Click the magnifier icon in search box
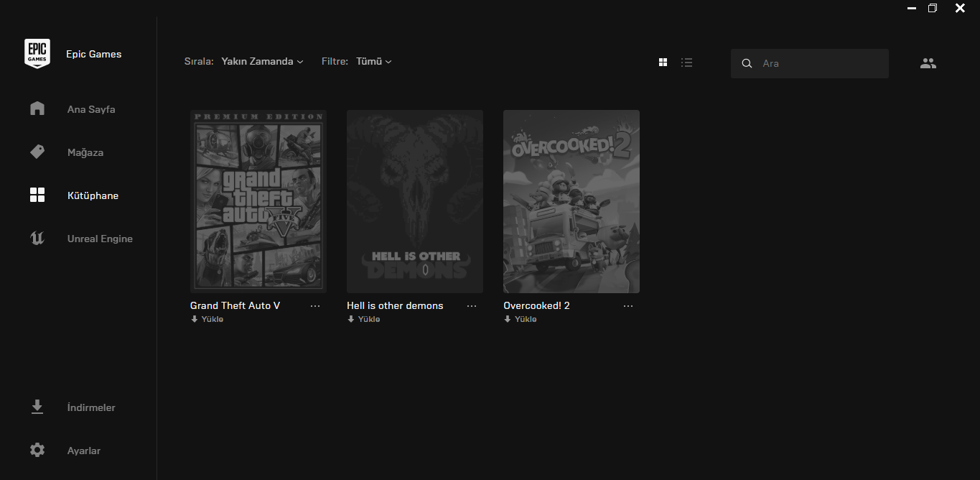The height and width of the screenshot is (480, 980). pos(747,63)
